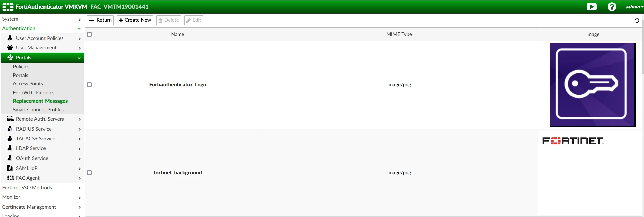644x217 pixels.
Task: Click the Delete button
Action: 169,20
